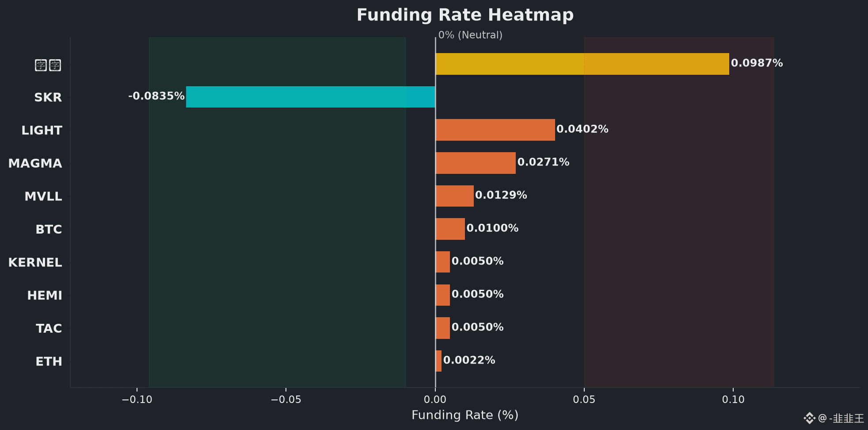Choose the MVLL row label
This screenshot has height=430, width=868.
43,196
